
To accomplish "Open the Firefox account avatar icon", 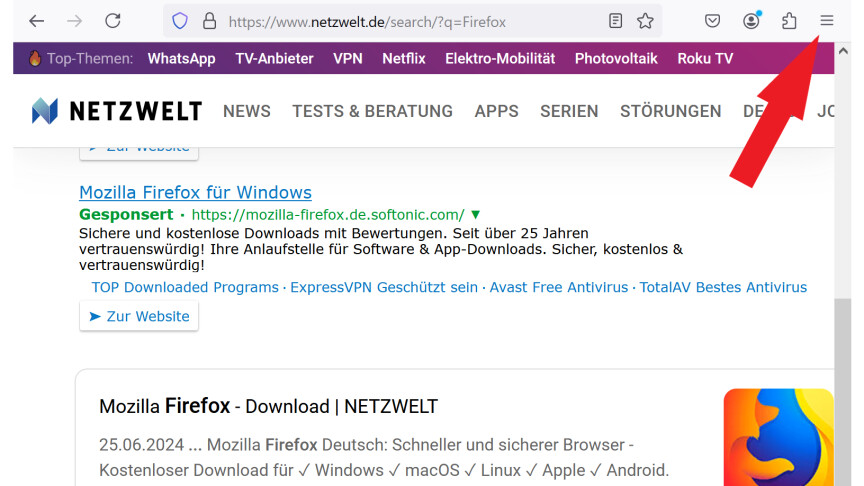I will click(x=751, y=21).
